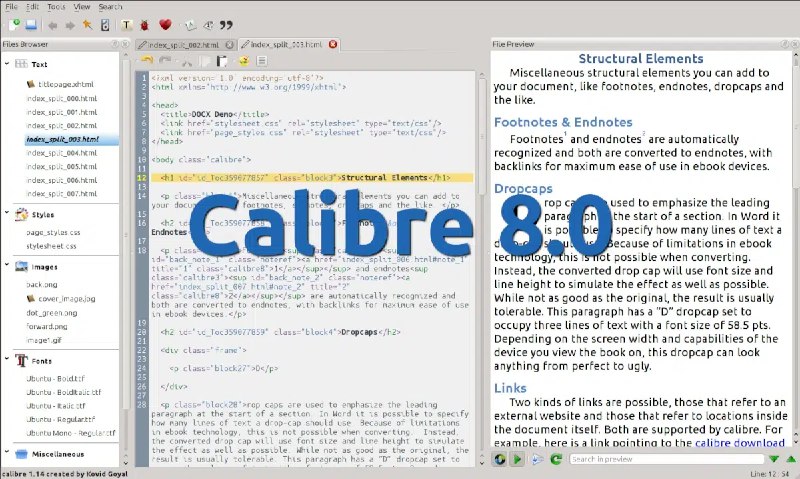Toggle the sync preview position button
Viewport: 800px width, 479px height.
499,459
